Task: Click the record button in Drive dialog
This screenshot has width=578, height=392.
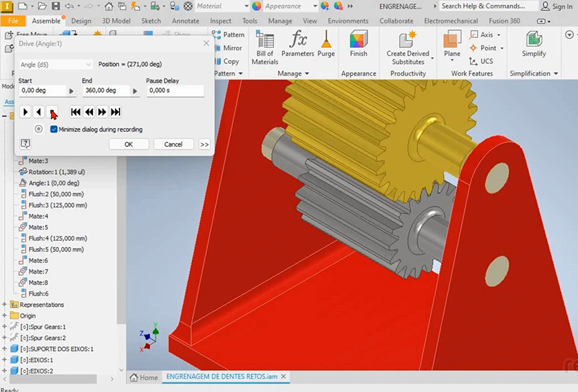Action: 39,129
